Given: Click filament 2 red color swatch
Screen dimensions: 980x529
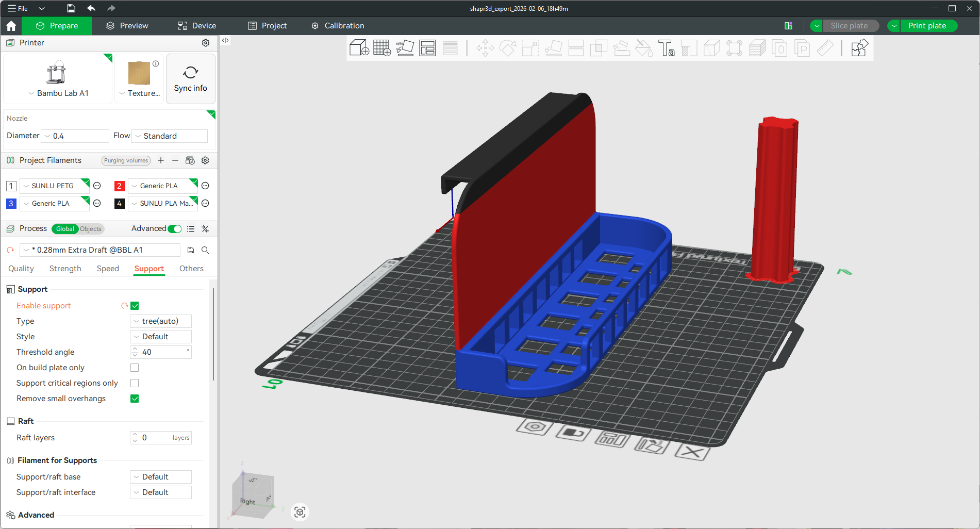Looking at the screenshot, I should 119,186.
